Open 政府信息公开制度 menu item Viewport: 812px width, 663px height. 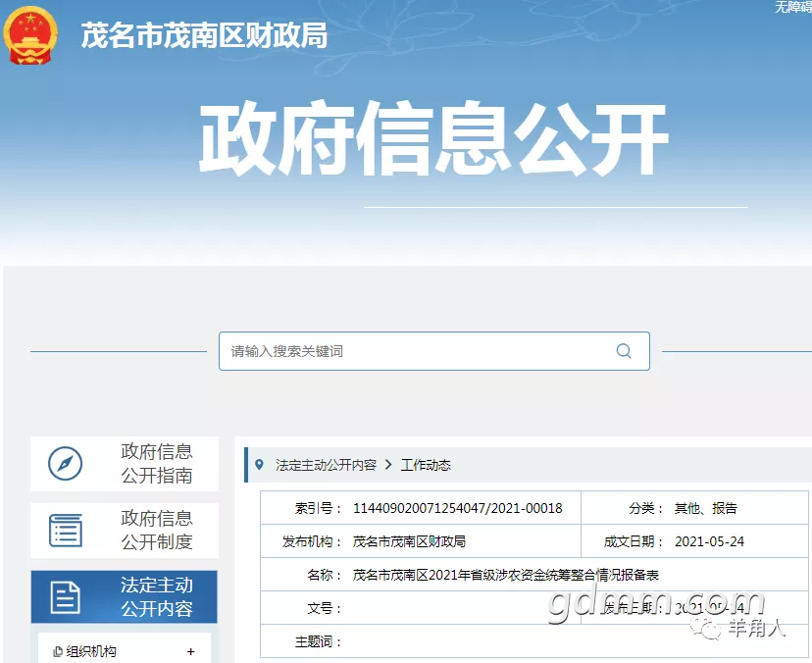point(125,531)
